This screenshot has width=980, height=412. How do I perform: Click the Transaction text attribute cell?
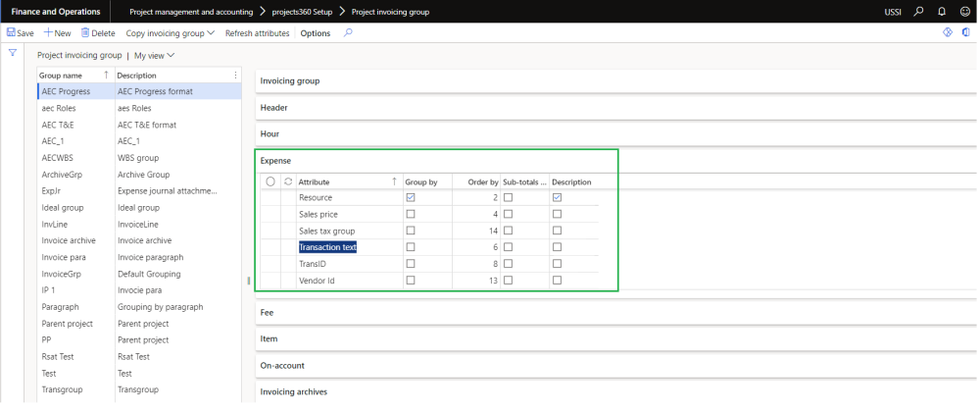click(x=350, y=247)
